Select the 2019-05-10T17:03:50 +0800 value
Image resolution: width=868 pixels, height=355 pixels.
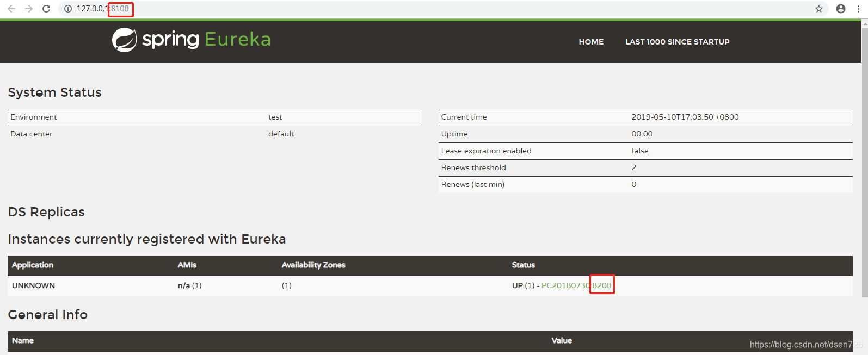(x=685, y=117)
